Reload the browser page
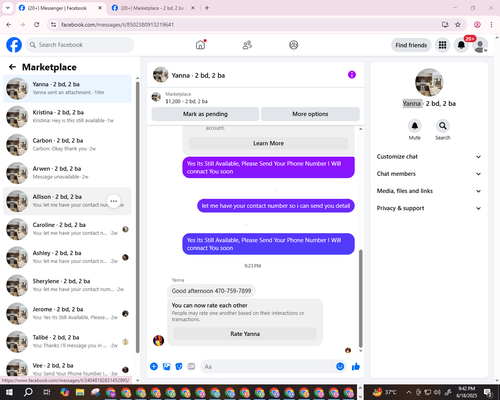 37,24
